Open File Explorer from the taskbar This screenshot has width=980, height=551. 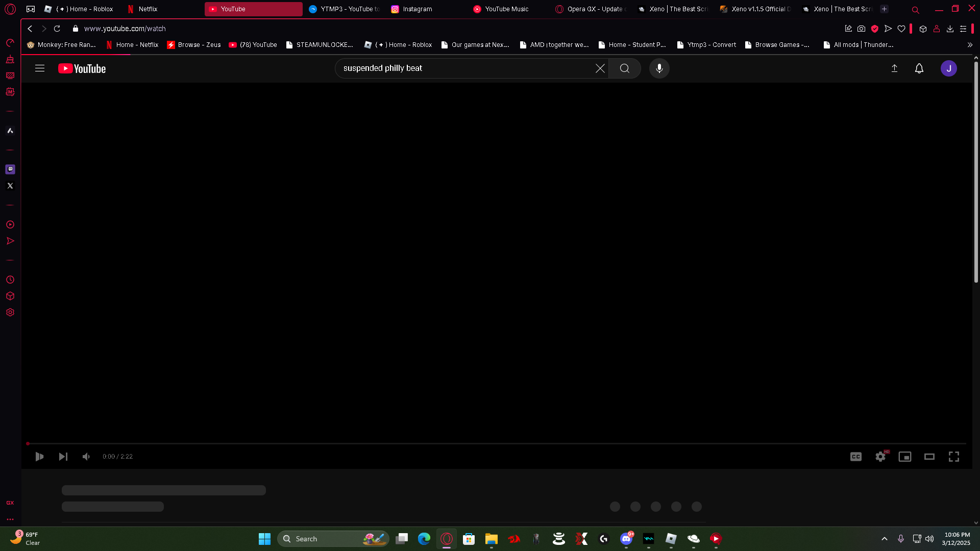coord(492,539)
